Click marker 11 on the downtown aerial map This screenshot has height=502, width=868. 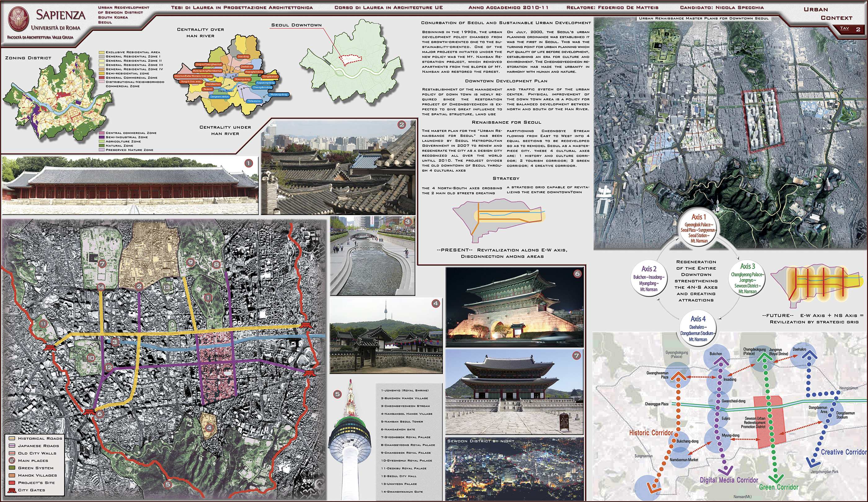click(x=43, y=324)
